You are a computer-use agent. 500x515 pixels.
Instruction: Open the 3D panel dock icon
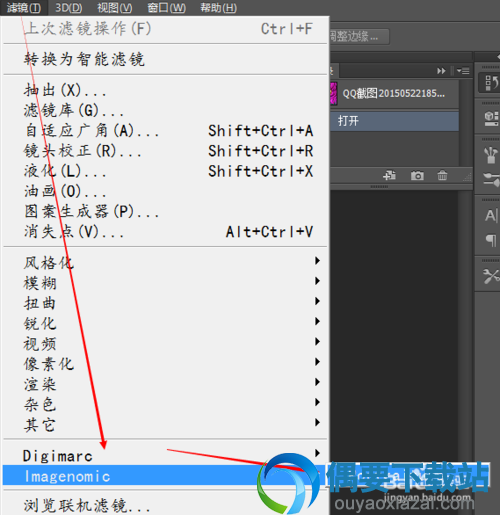491,118
